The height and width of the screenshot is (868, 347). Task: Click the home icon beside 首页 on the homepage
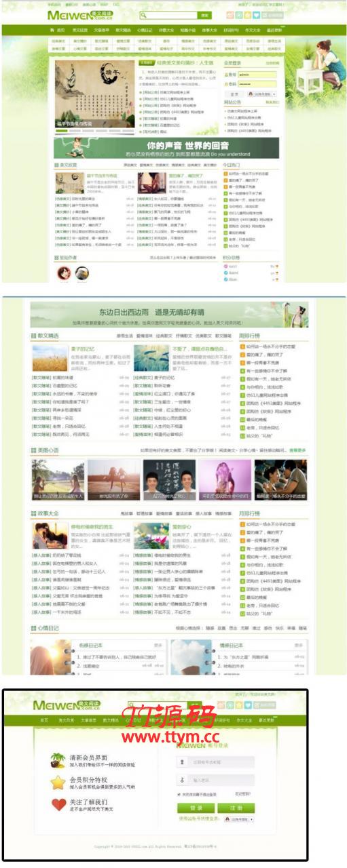point(52,30)
